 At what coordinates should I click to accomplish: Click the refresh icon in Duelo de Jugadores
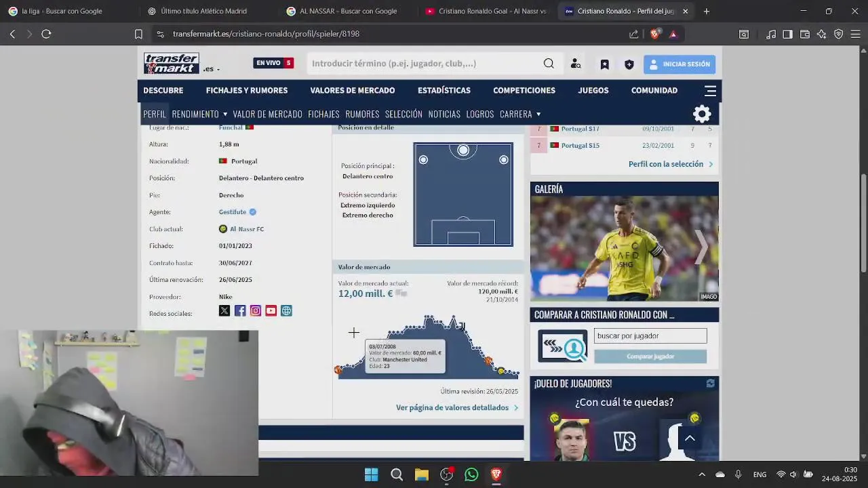[x=710, y=384]
